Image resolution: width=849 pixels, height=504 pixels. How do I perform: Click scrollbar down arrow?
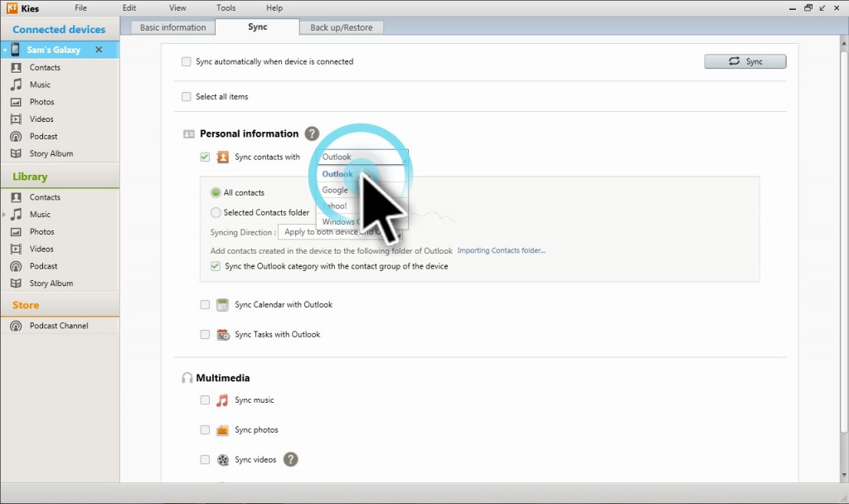tap(843, 475)
